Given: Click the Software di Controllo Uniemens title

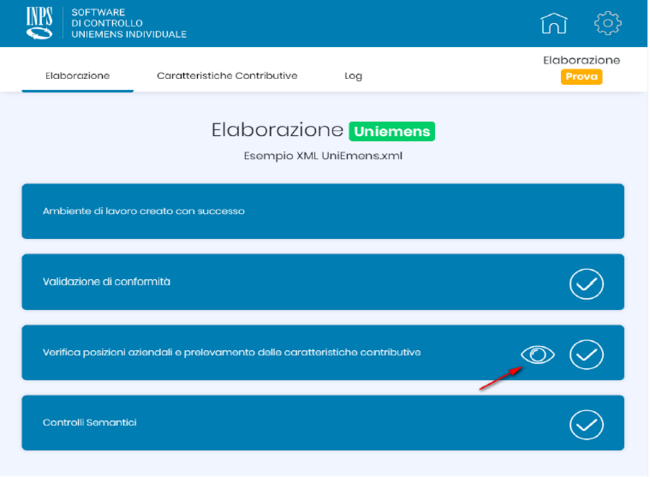Looking at the screenshot, I should 129,22.
